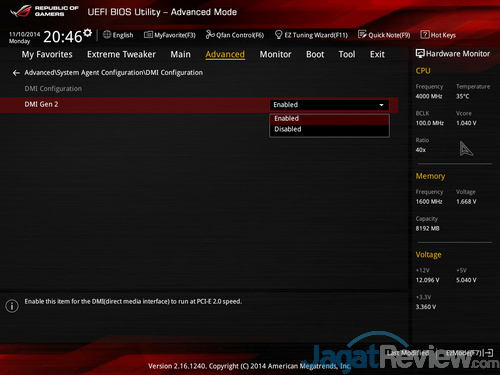Open MyFavorite(F3) shortcut

(x=169, y=35)
